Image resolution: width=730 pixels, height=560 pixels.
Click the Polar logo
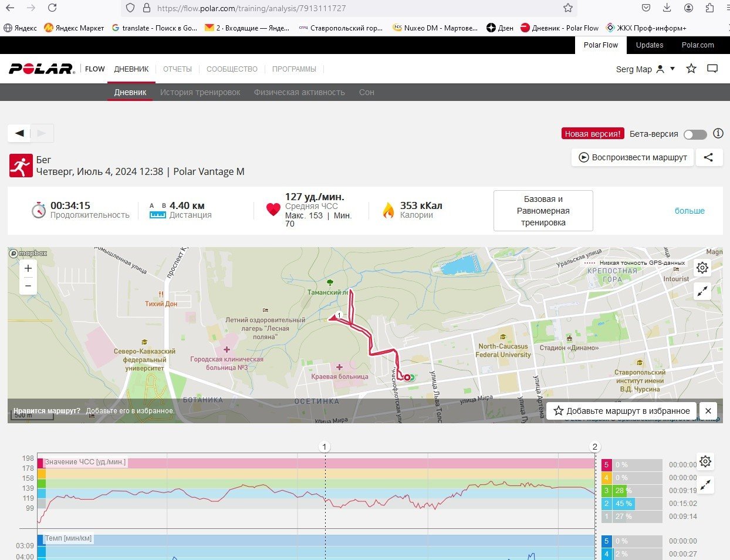[x=41, y=69]
